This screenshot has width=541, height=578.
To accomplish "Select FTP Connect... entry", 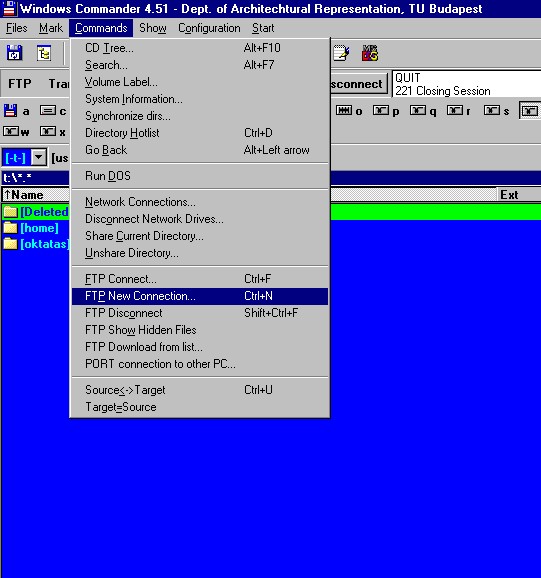I will tap(200, 279).
